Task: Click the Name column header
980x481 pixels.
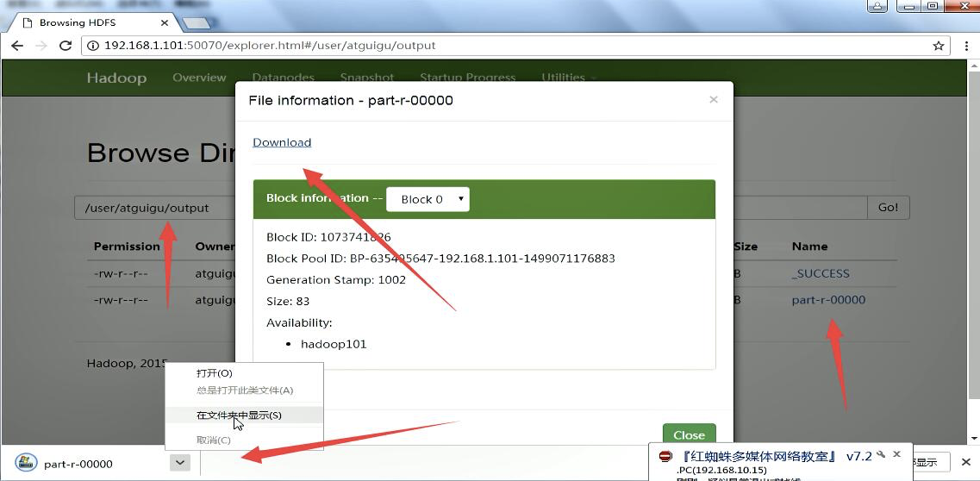Action: [x=809, y=247]
